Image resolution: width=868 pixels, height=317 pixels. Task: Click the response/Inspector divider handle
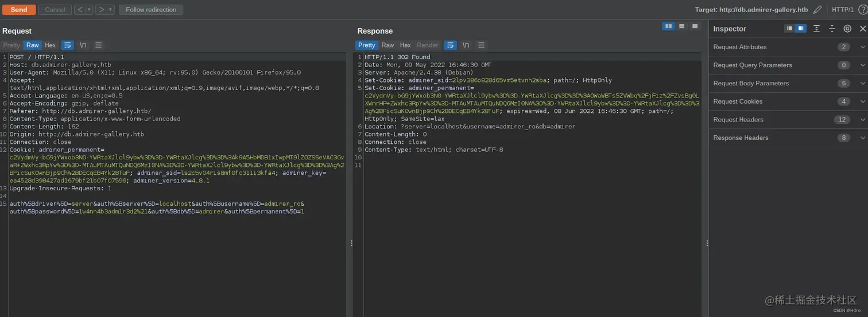pos(707,243)
